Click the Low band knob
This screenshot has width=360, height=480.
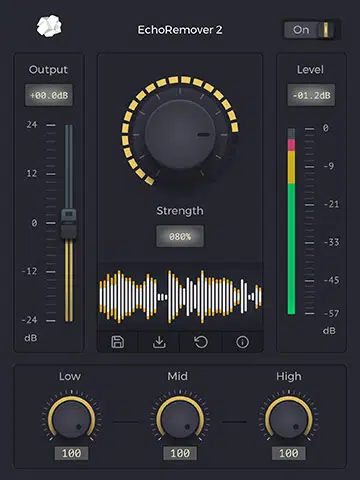[x=71, y=419]
